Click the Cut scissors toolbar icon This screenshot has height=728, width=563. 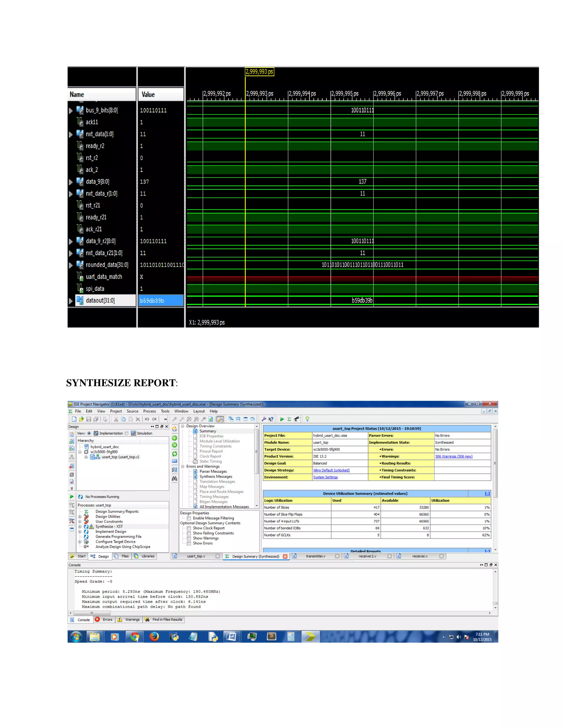coord(116,419)
